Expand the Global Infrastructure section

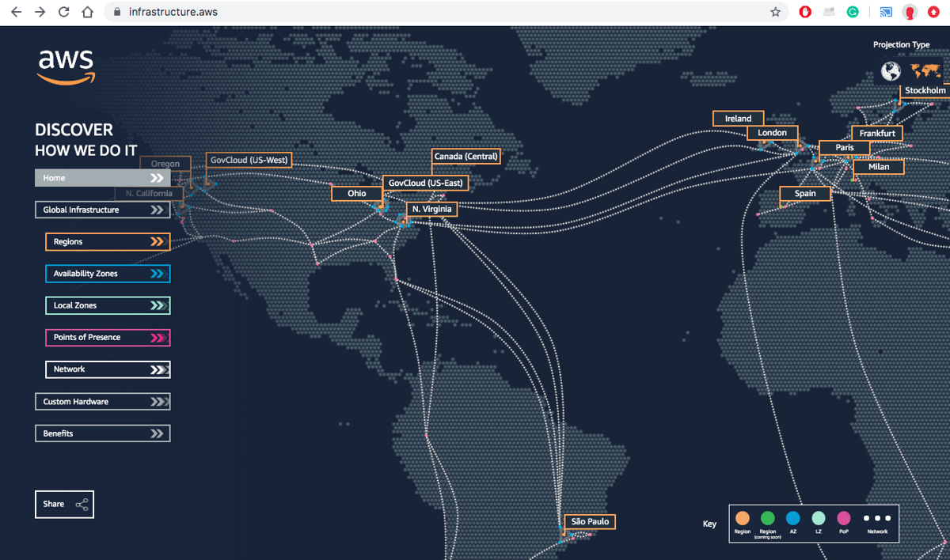coord(102,210)
